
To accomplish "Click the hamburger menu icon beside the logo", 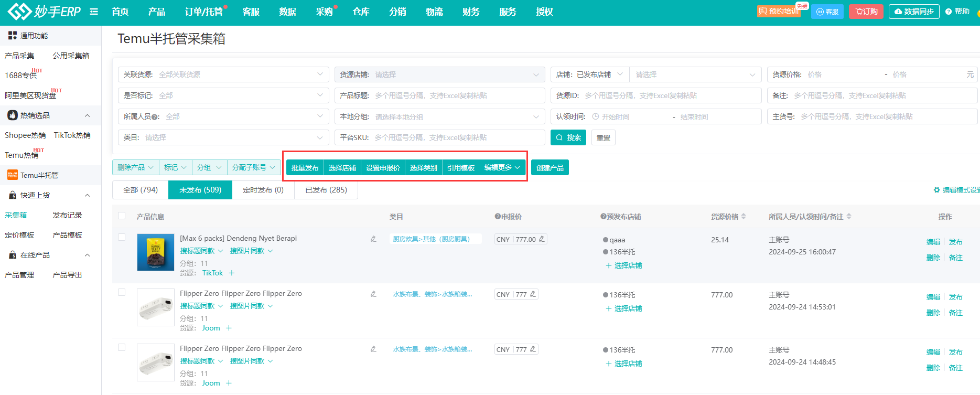I will pos(94,12).
